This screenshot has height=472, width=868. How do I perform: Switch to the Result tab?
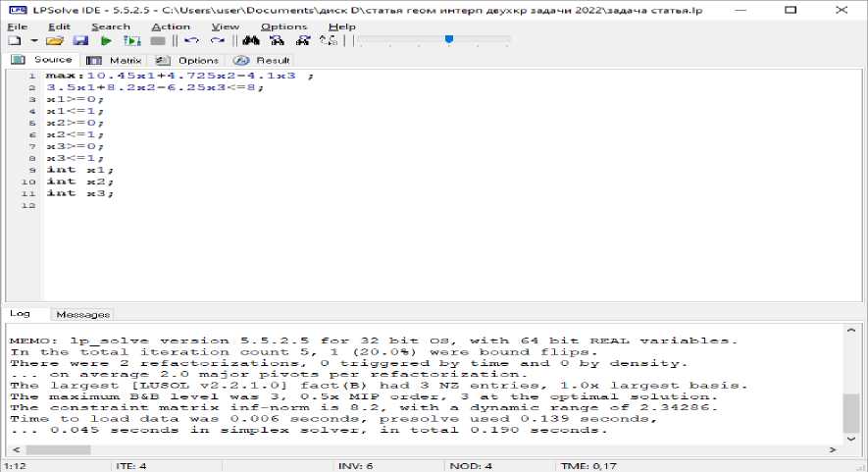click(x=261, y=61)
